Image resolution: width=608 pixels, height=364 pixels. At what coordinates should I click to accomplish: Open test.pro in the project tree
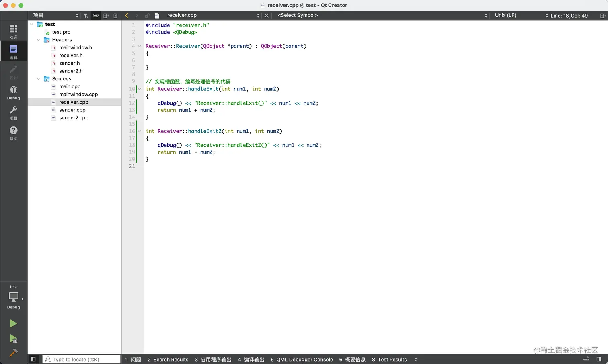61,32
